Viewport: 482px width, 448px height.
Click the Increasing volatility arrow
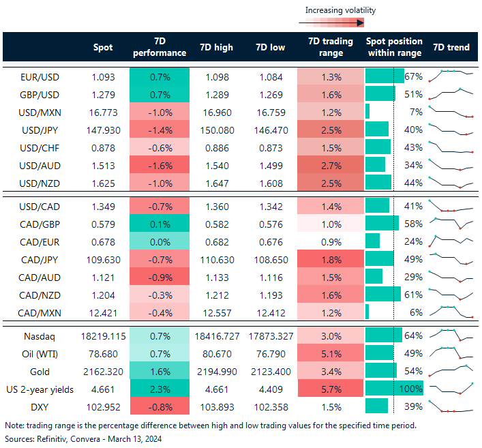331,23
